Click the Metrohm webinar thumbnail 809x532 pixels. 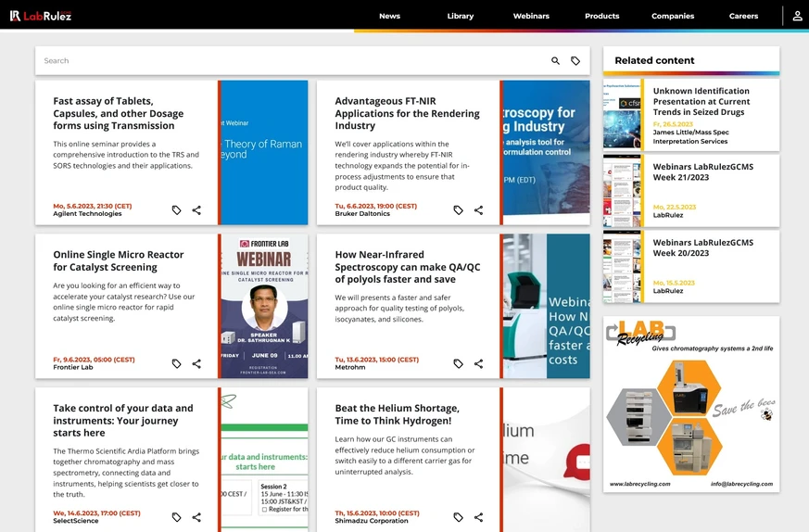click(x=547, y=306)
